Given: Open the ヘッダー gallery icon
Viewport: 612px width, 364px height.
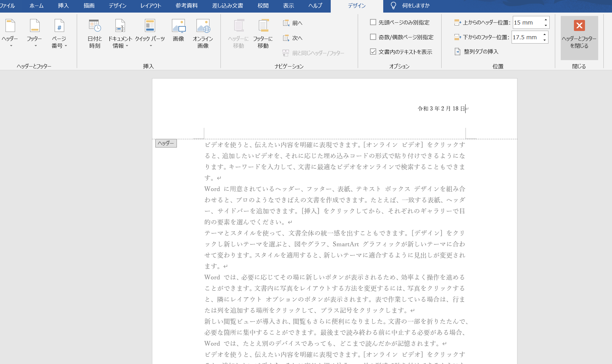Looking at the screenshot, I should click(x=10, y=26).
